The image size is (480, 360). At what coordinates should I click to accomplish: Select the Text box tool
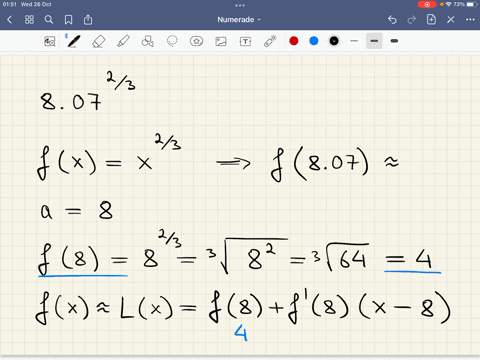tap(245, 41)
